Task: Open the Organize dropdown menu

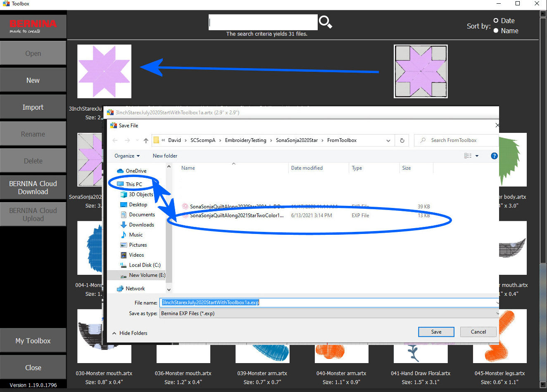Action: coord(127,156)
